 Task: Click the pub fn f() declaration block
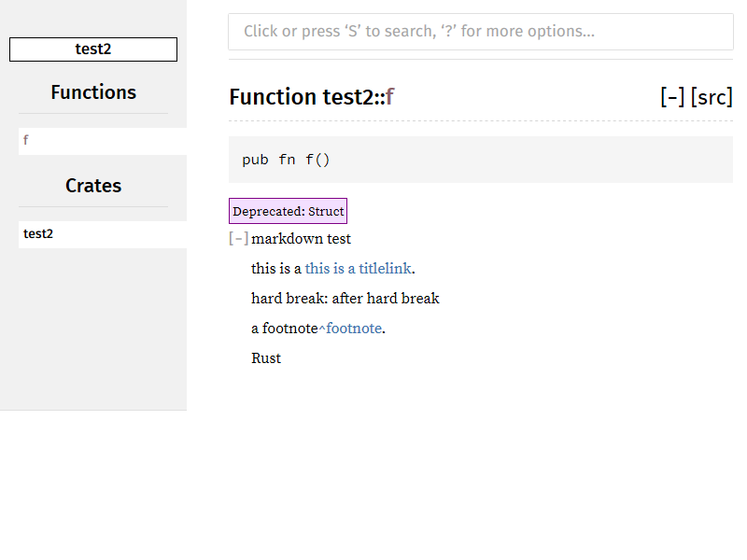(480, 160)
